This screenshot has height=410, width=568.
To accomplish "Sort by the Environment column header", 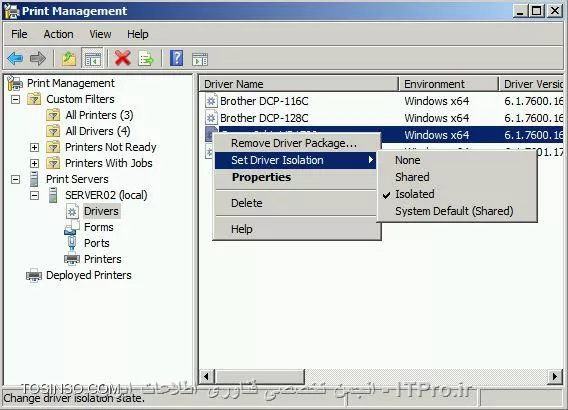I will click(448, 84).
